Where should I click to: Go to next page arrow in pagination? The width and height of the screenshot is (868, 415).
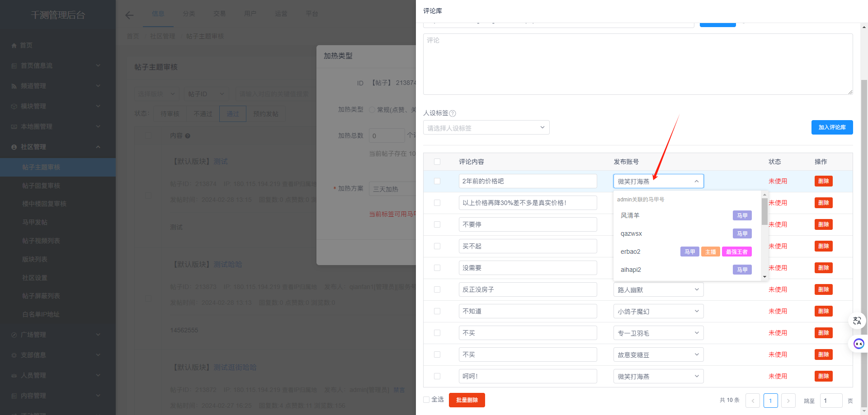(x=788, y=401)
